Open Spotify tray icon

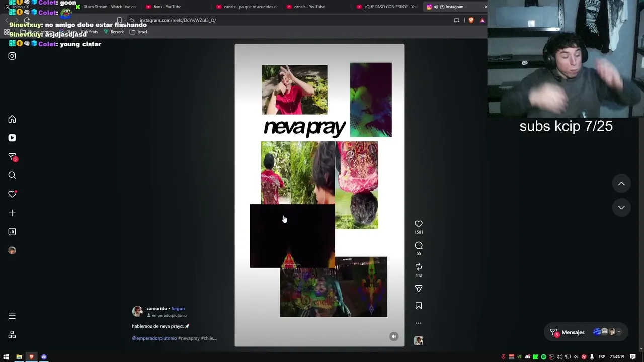[543, 357]
